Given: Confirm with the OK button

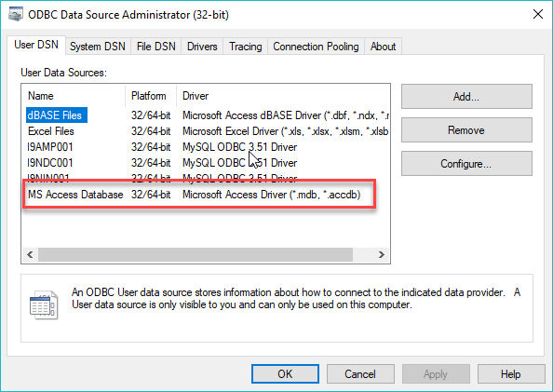Looking at the screenshot, I should (285, 374).
